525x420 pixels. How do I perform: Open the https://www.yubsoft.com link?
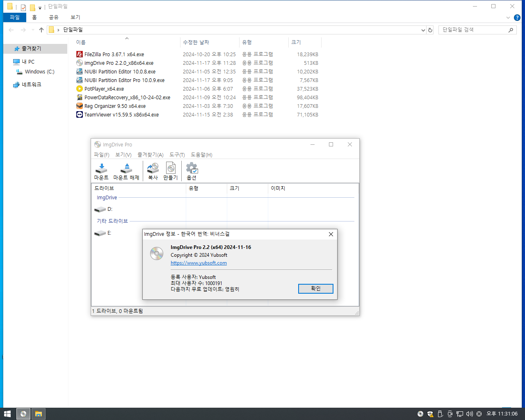199,263
